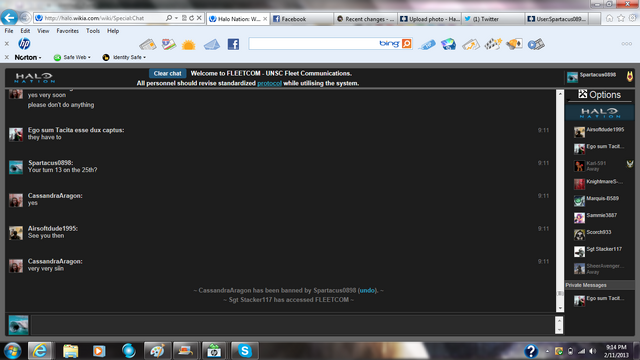This screenshot has width=640, height=360.
Task: Open the View menu
Action: (x=43, y=31)
